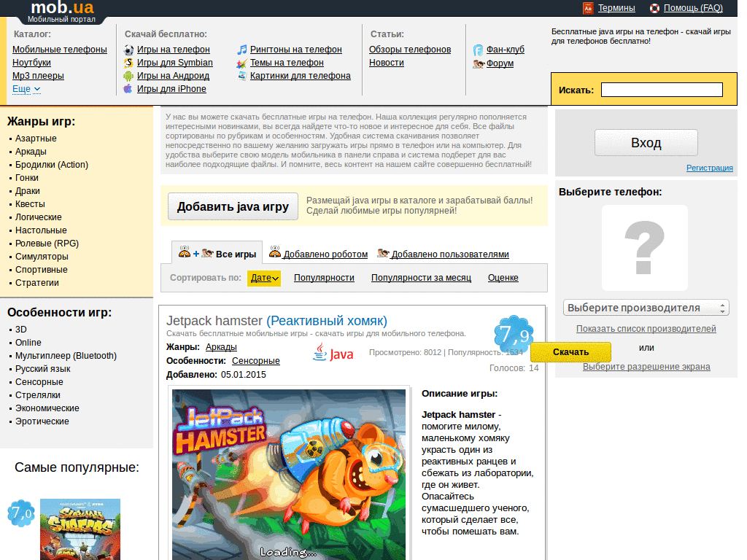Open the Jetpack hamster game title
747x560 pixels.
pyautogui.click(x=276, y=321)
